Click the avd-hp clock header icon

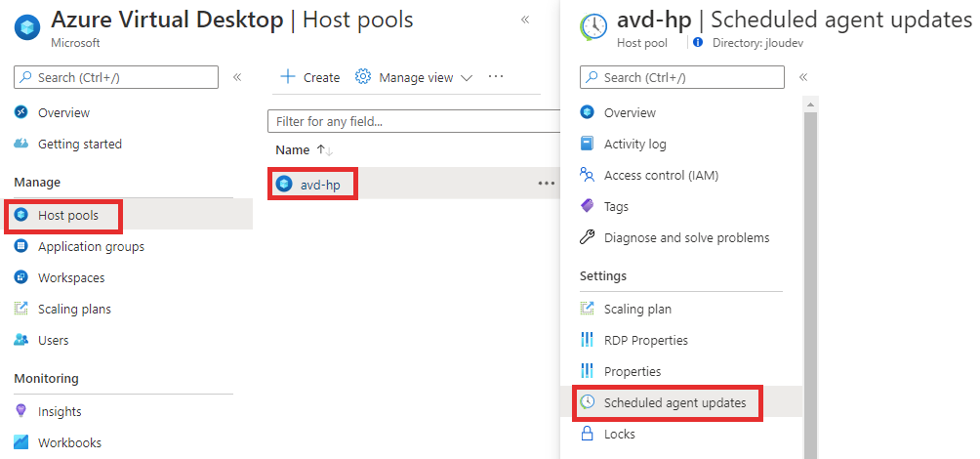pyautogui.click(x=593, y=26)
